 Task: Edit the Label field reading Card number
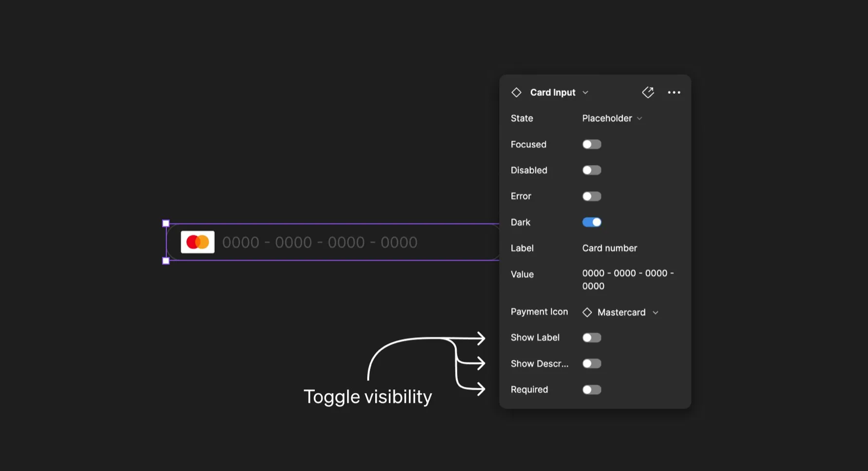click(610, 248)
